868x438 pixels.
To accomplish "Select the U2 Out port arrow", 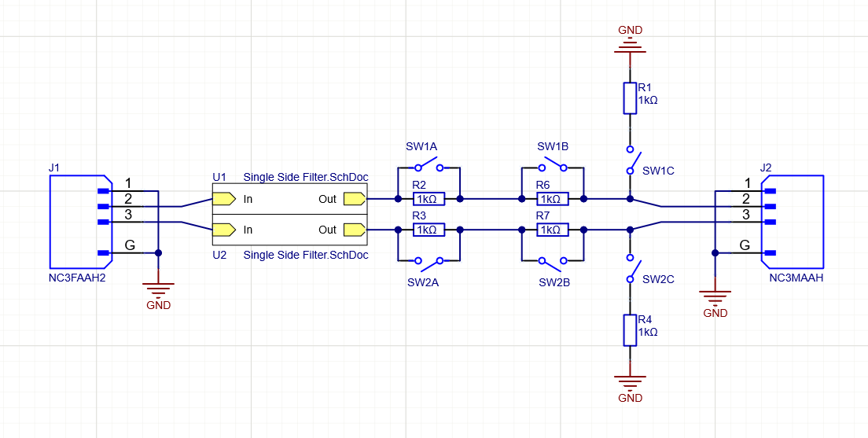I will click(x=355, y=230).
